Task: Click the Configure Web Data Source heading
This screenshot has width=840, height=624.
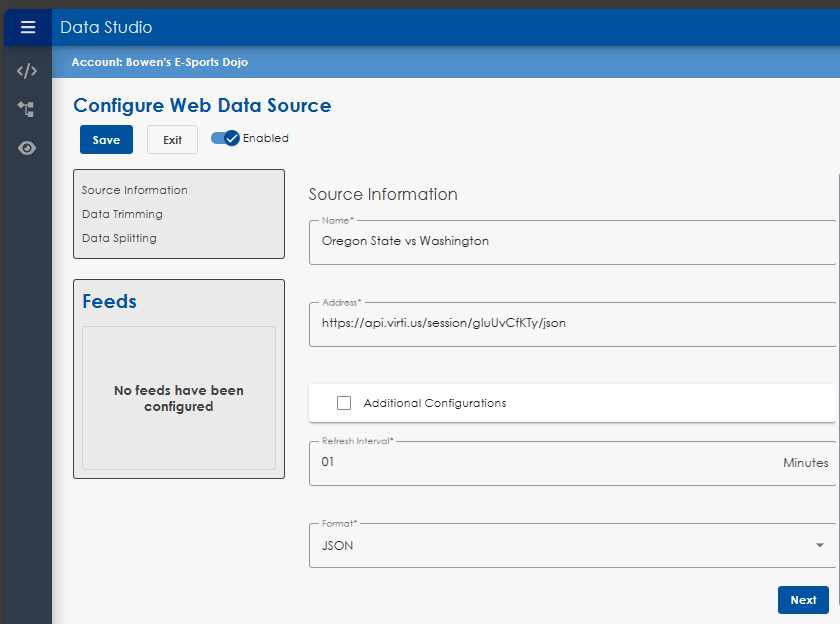Action: [x=202, y=105]
